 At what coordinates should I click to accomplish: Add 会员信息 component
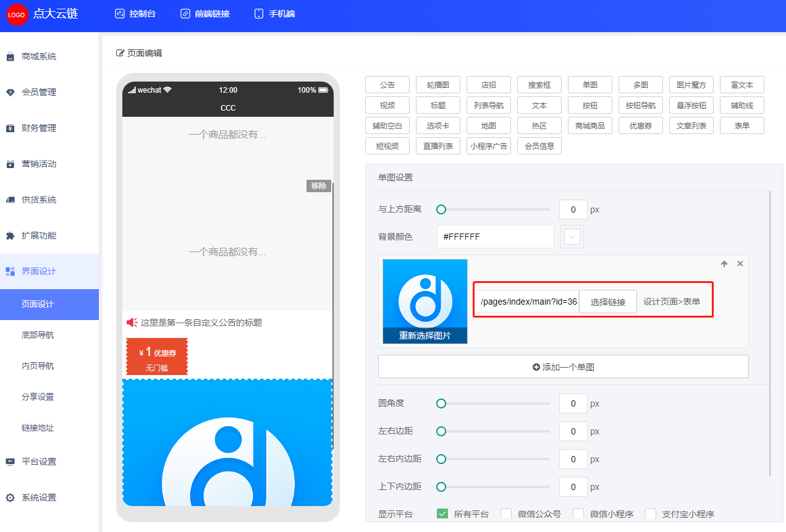[539, 146]
